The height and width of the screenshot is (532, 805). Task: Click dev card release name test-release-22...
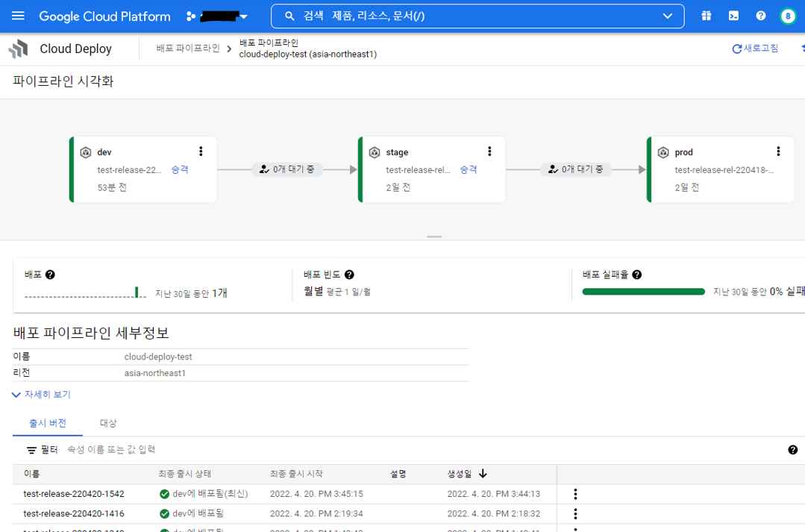coord(129,170)
